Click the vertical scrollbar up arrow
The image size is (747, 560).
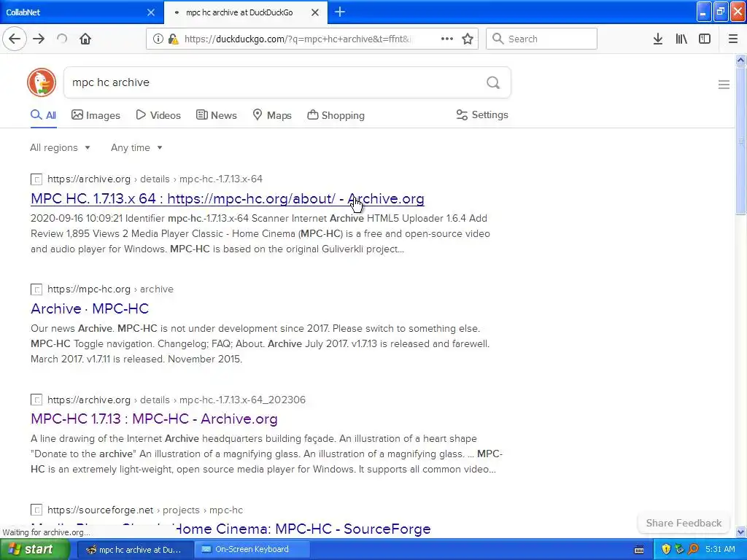click(x=741, y=60)
